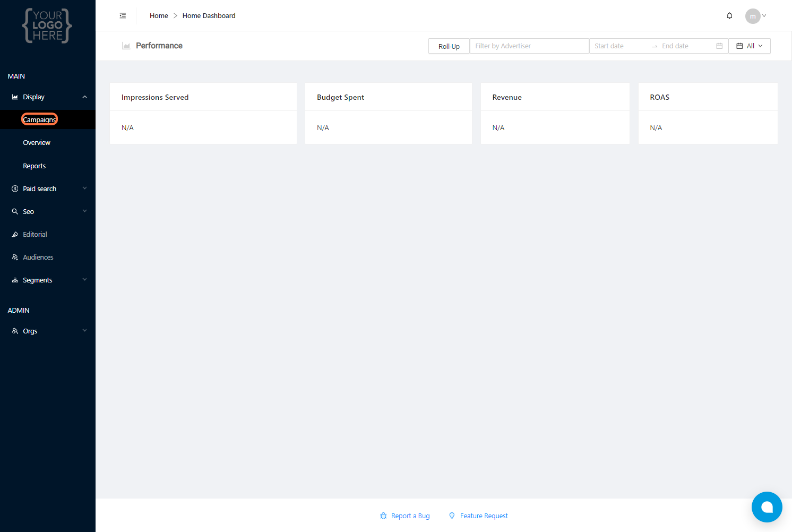Click Report a Bug link
Screen dimensions: 792x532
pyautogui.click(x=410, y=516)
